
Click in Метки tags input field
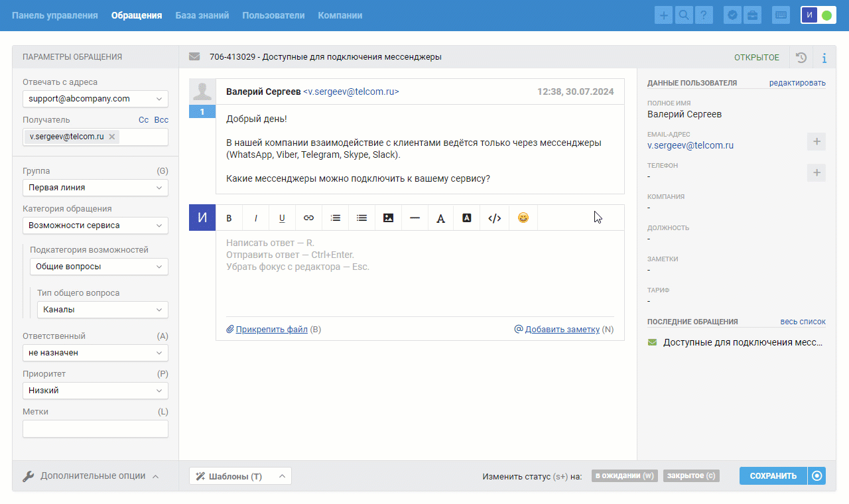(x=96, y=429)
